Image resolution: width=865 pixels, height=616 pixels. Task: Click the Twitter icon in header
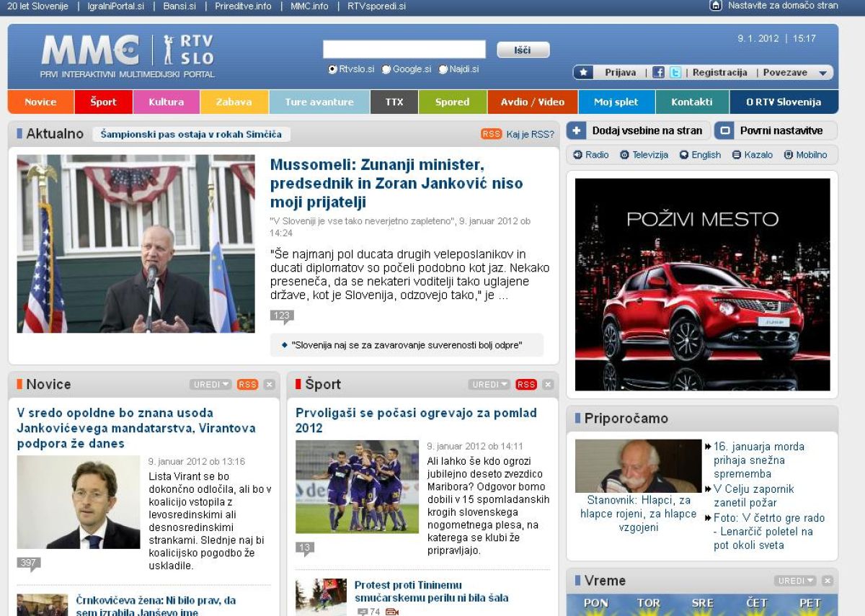point(675,73)
